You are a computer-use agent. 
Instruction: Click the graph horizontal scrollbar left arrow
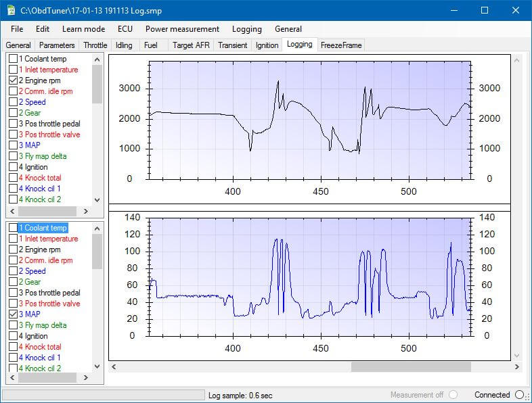113,366
